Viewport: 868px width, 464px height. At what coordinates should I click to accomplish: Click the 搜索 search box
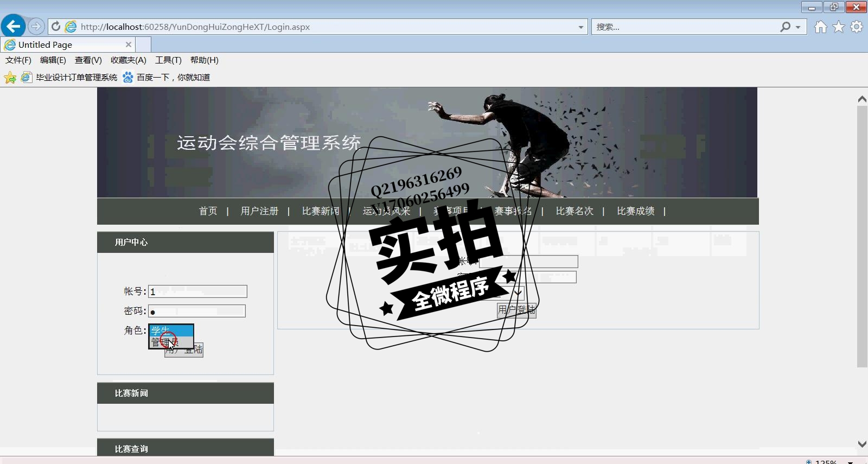tap(685, 27)
